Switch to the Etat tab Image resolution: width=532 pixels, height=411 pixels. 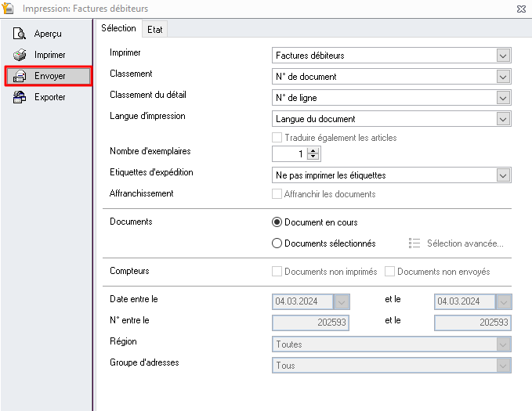155,29
